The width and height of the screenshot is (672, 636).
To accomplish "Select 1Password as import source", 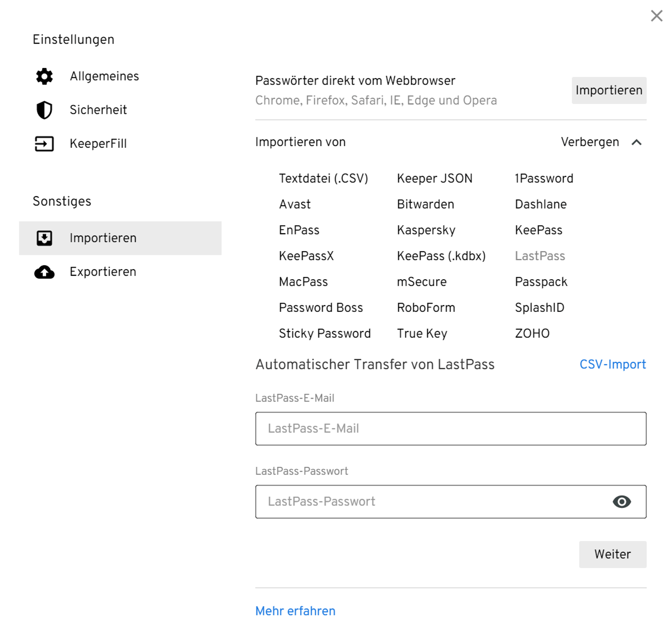I will [543, 178].
